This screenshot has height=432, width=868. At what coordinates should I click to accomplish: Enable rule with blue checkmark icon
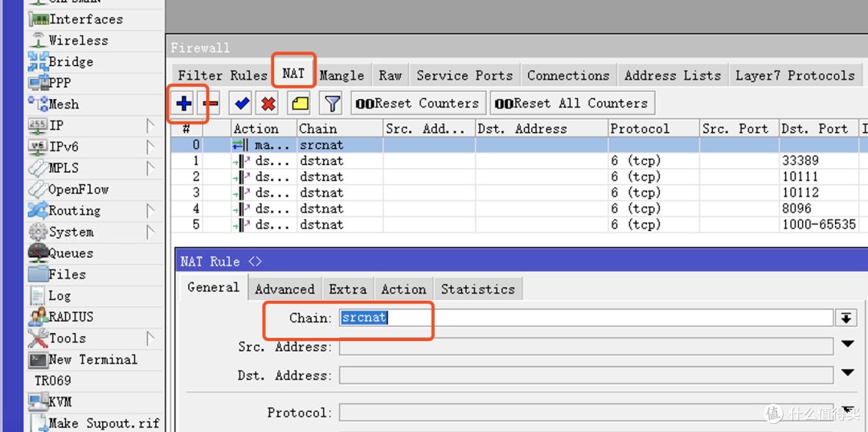click(x=240, y=103)
